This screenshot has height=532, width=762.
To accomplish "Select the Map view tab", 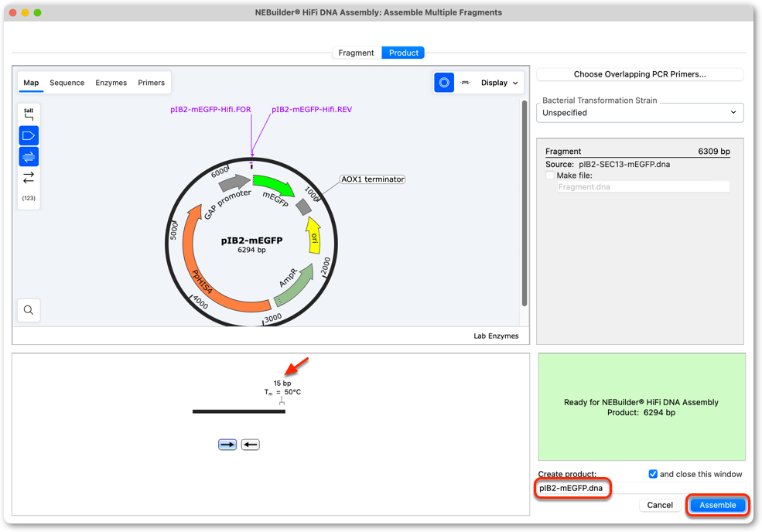I will pos(31,83).
